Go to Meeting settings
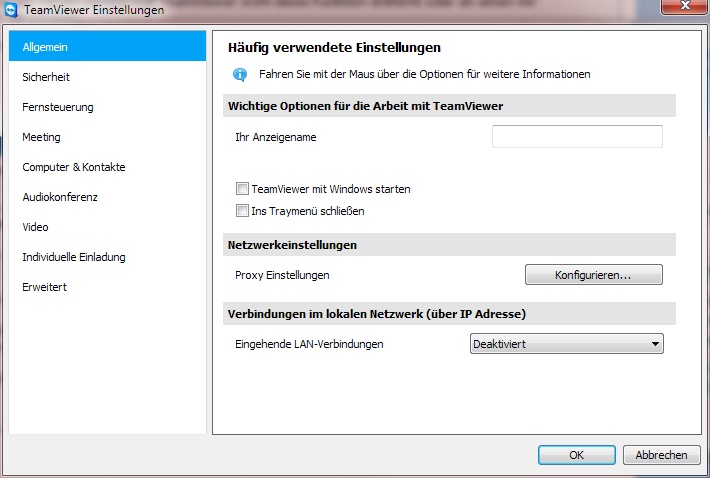 point(107,137)
